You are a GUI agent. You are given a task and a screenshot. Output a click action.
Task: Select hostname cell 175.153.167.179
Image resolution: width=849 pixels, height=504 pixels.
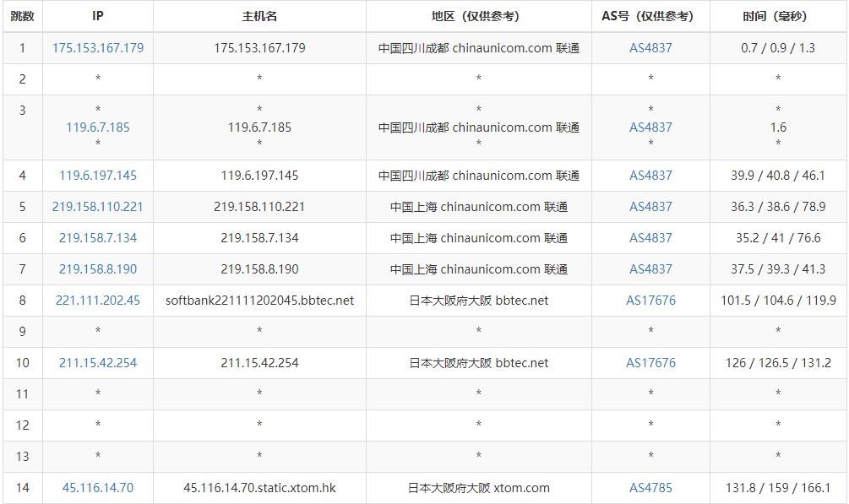pyautogui.click(x=259, y=47)
